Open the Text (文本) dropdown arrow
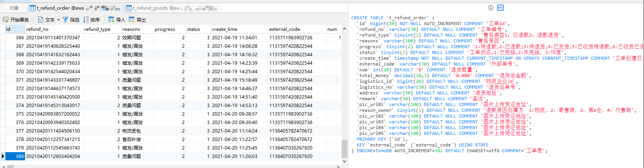Viewport: 644px width, 168px height. 58,20
